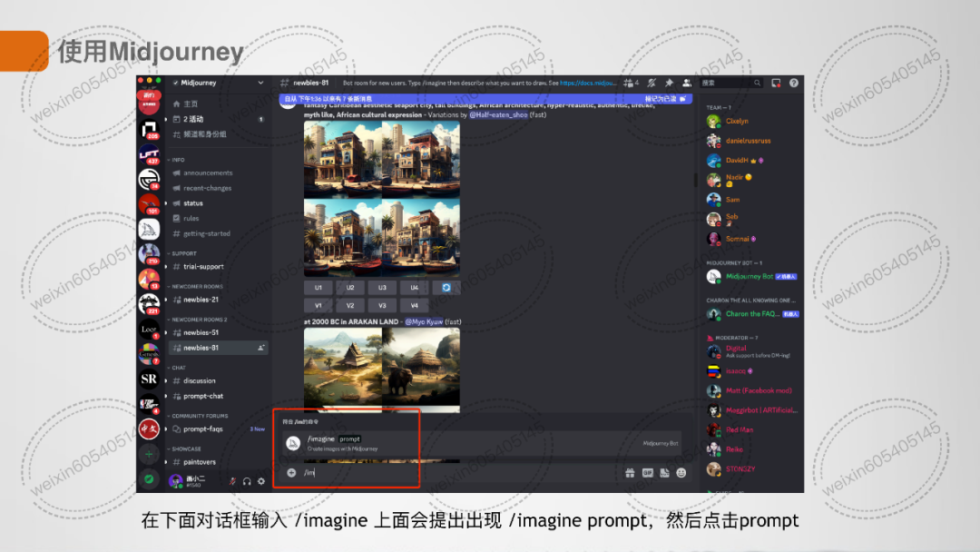
Task: Open the newbies-51 channel
Action: [201, 332]
